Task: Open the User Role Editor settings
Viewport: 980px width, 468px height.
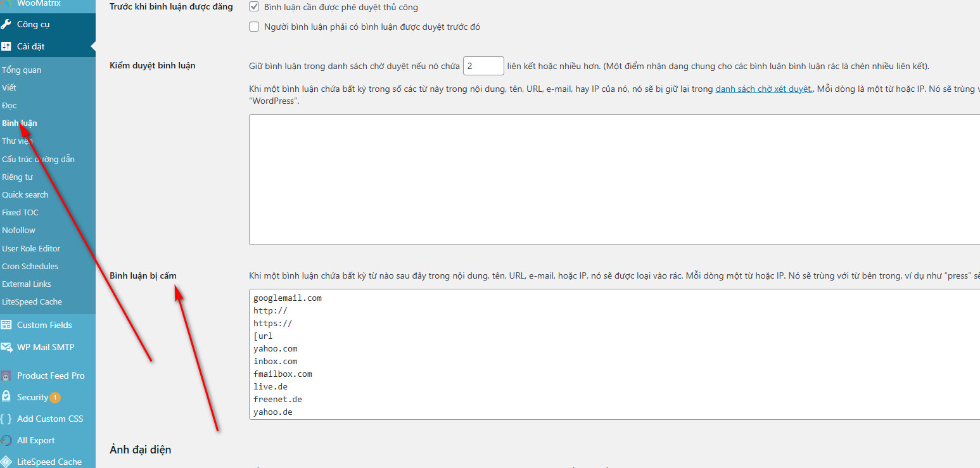Action: pos(31,248)
